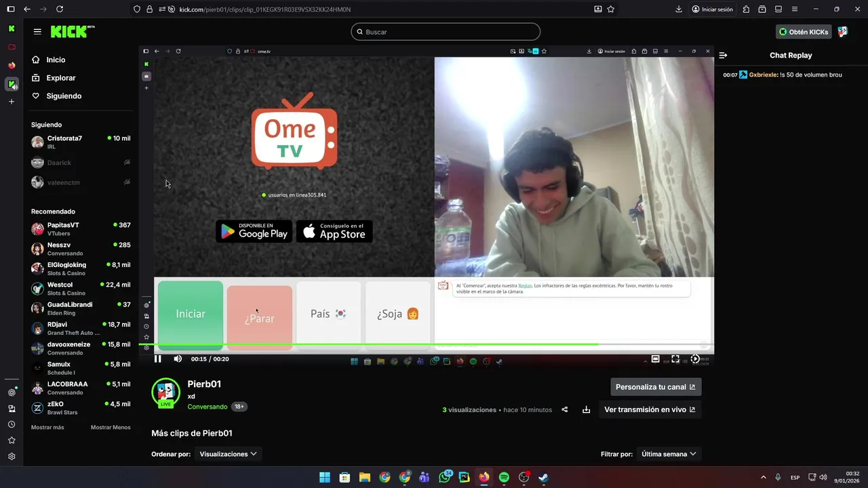Open the RDjavi recommended channel
This screenshot has width=868, height=488.
[80, 328]
